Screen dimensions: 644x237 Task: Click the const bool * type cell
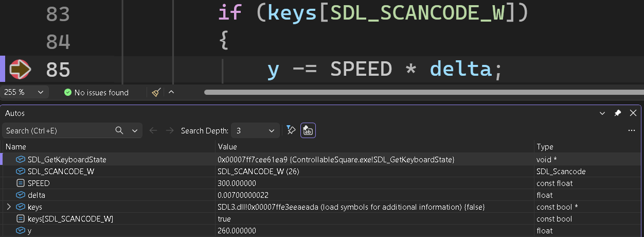pyautogui.click(x=557, y=207)
